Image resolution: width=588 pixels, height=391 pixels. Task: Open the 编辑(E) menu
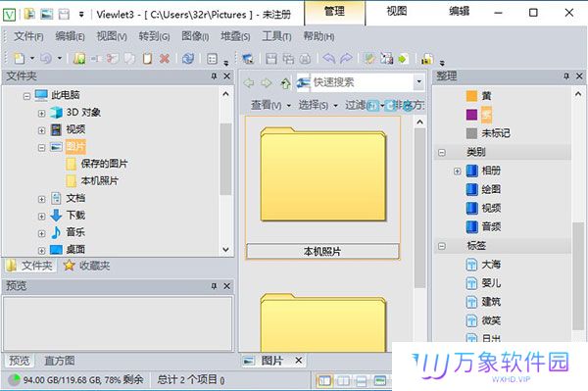click(70, 36)
